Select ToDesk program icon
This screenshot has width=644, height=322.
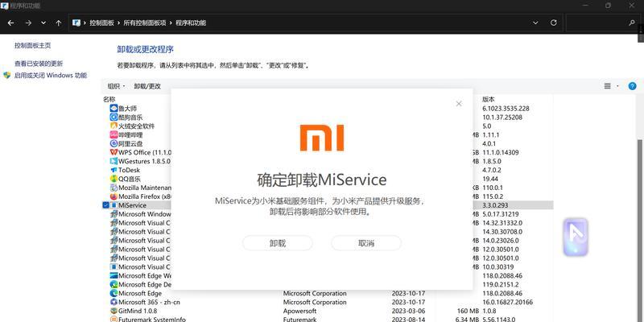pyautogui.click(x=114, y=170)
